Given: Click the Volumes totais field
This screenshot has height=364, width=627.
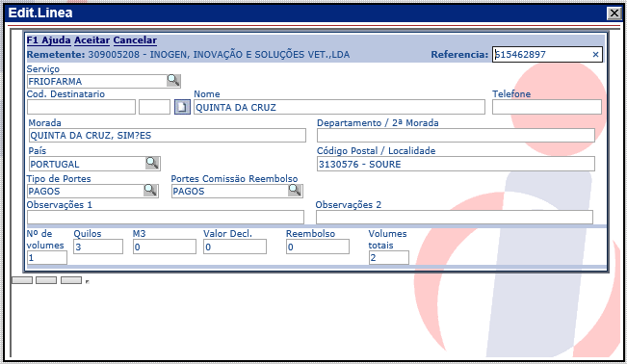Looking at the screenshot, I should click(389, 258).
